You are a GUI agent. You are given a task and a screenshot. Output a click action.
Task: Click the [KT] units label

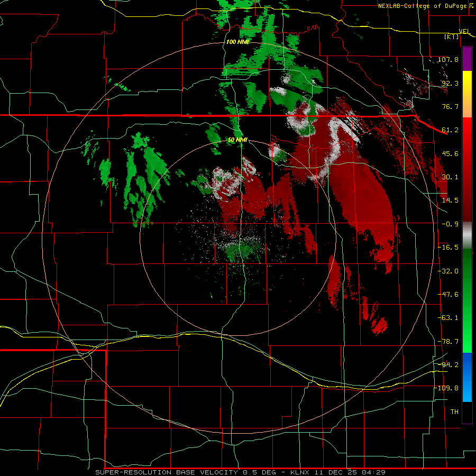click(452, 36)
